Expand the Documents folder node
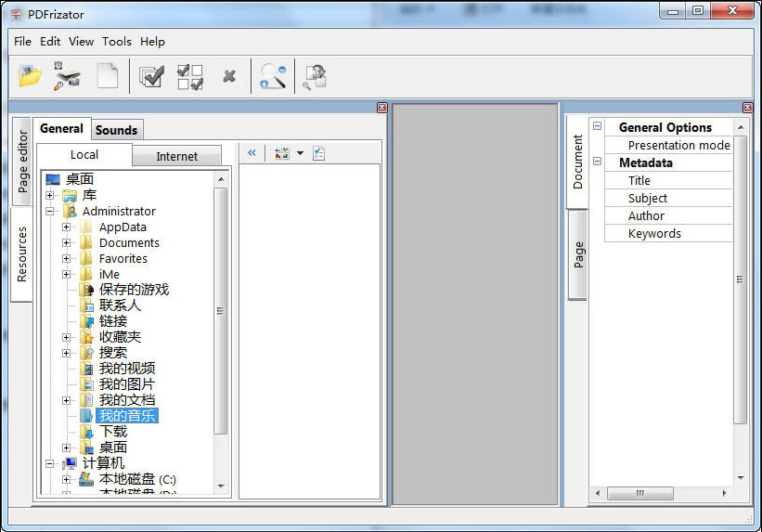 click(x=66, y=242)
